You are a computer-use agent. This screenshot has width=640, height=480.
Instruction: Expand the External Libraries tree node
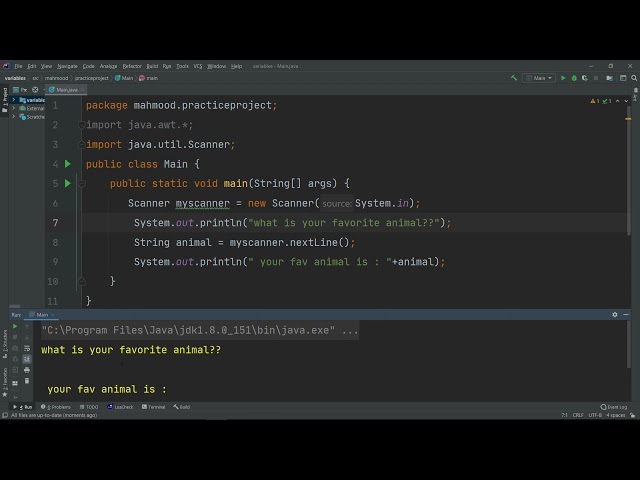pos(14,108)
